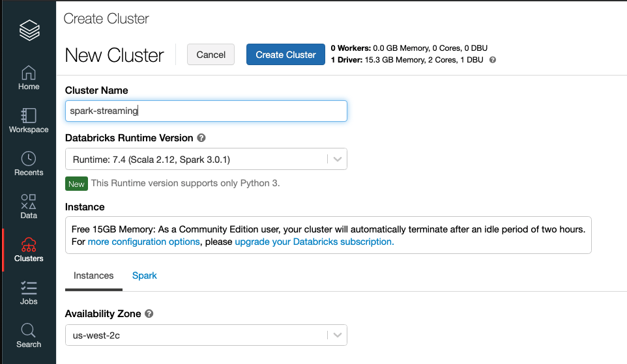Click the blue Create Cluster button
The height and width of the screenshot is (364, 627).
click(285, 55)
